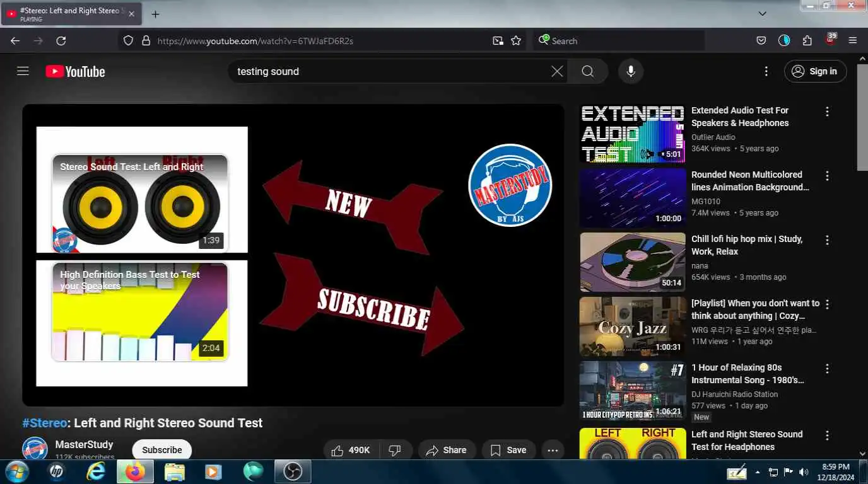The height and width of the screenshot is (484, 868).
Task: Open Internet Explorer from taskbar
Action: point(96,471)
